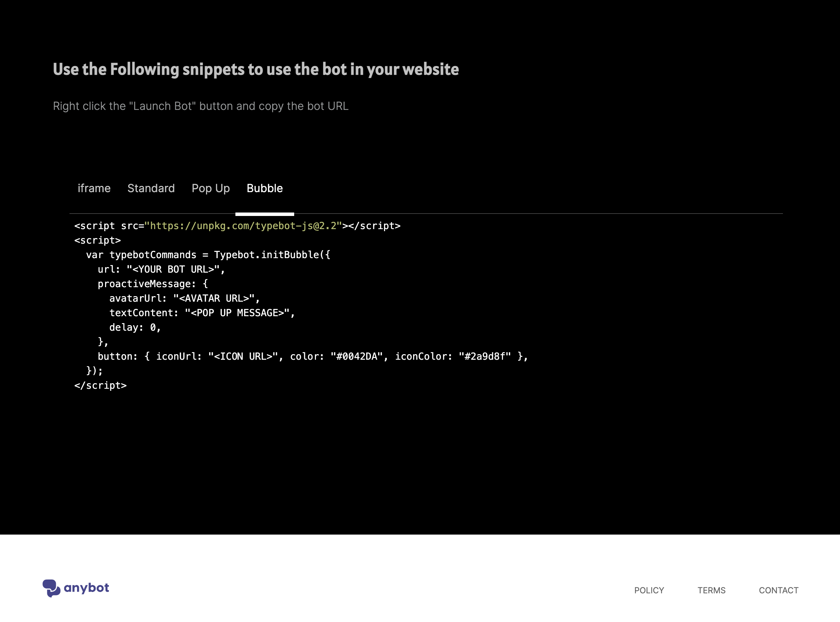Viewport: 840px width, 622px height.
Task: Click the "<POP UP MESSAGE>" placeholder text
Action: tap(237, 312)
